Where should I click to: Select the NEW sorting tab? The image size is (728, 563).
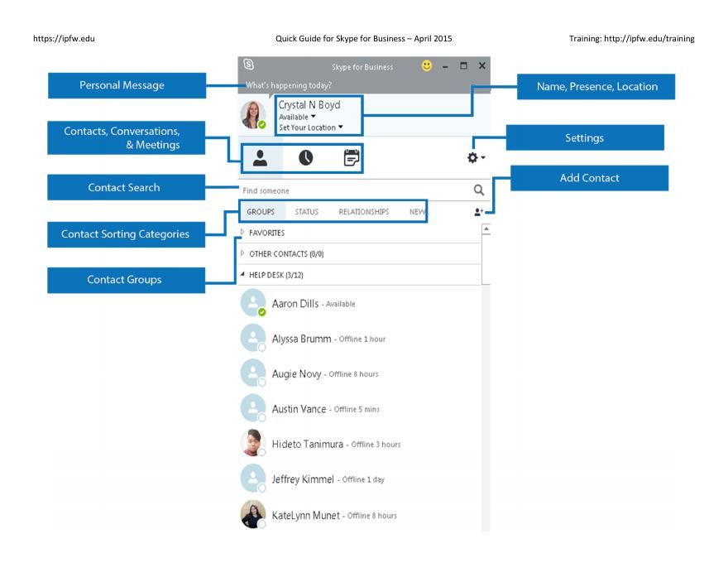tap(418, 212)
